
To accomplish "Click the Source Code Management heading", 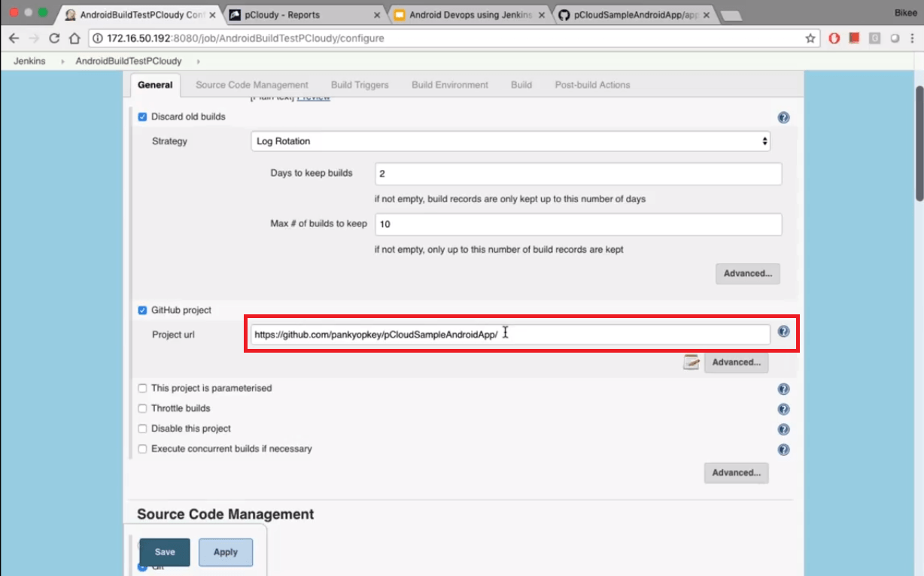I will click(226, 514).
